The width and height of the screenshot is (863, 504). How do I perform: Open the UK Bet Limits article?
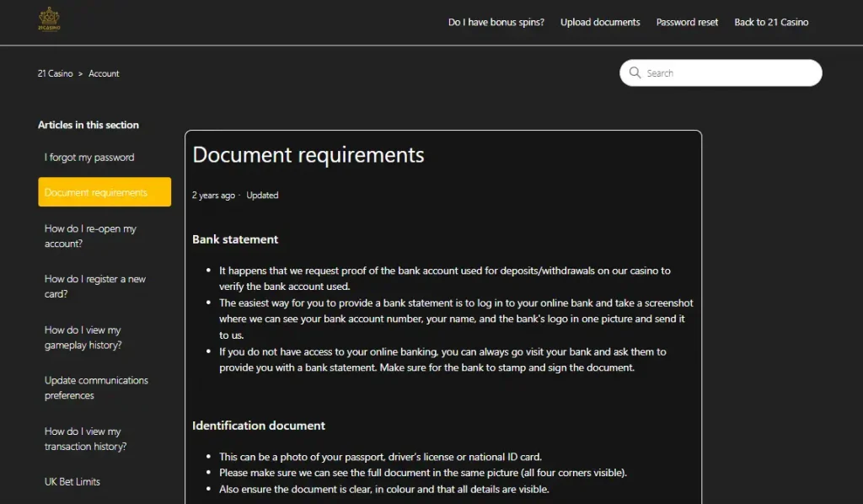72,481
